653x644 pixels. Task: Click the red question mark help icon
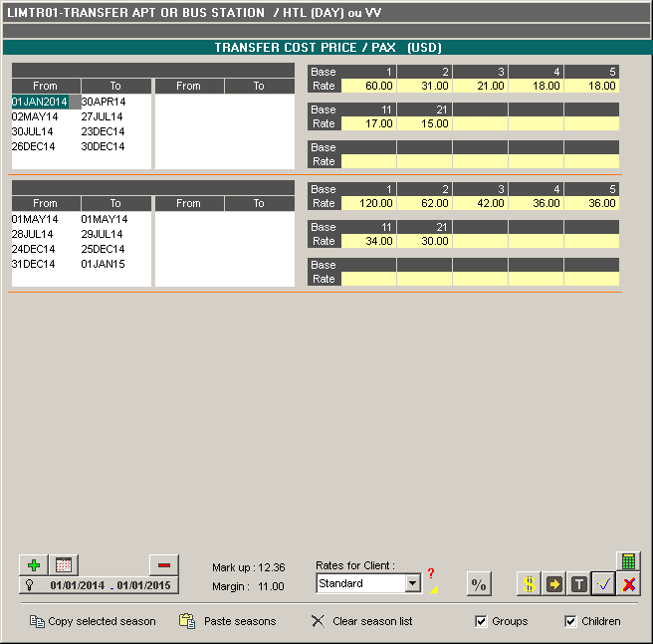(x=431, y=573)
